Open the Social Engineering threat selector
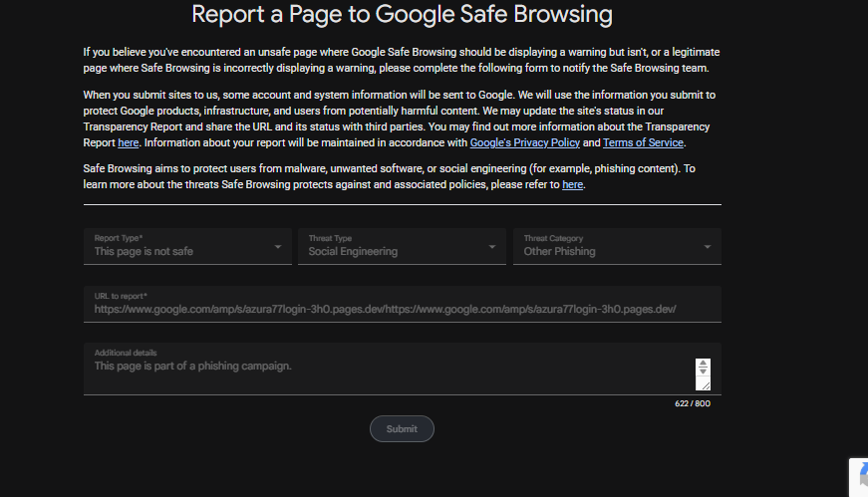This screenshot has height=497, width=868. coord(402,247)
